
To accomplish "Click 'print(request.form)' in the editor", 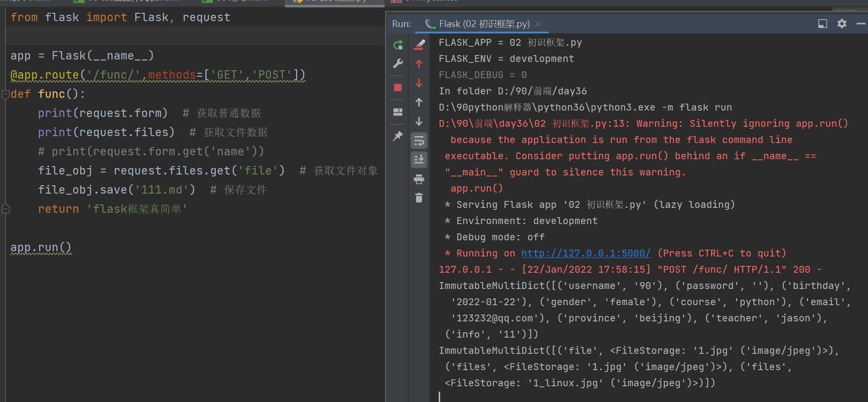I will click(103, 113).
